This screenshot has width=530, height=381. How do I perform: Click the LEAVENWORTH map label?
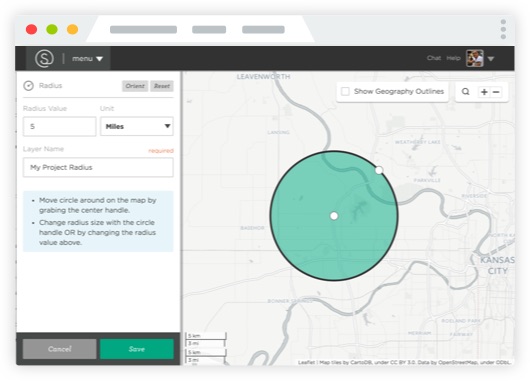click(263, 77)
